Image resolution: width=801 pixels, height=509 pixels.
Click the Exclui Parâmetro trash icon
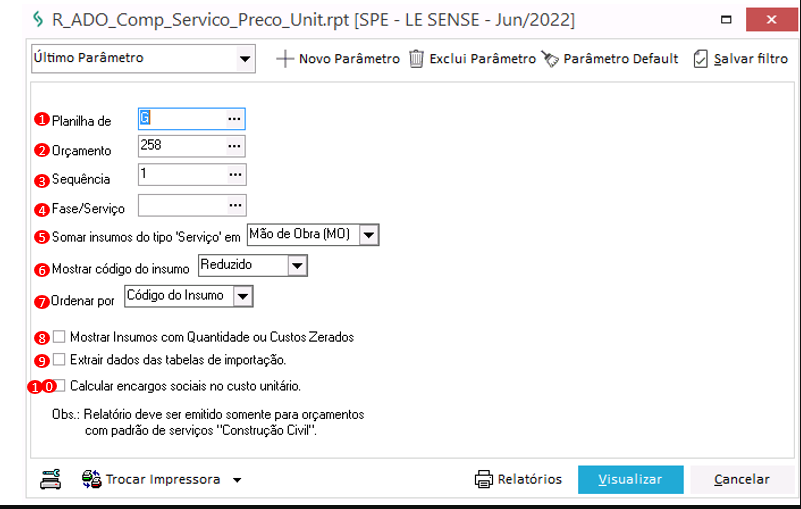416,59
